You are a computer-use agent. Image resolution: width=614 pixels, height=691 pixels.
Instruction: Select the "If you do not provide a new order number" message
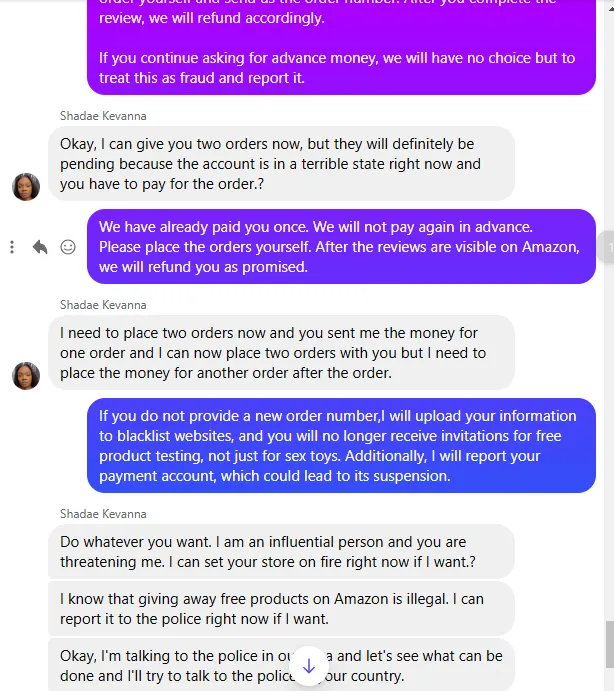click(x=341, y=446)
